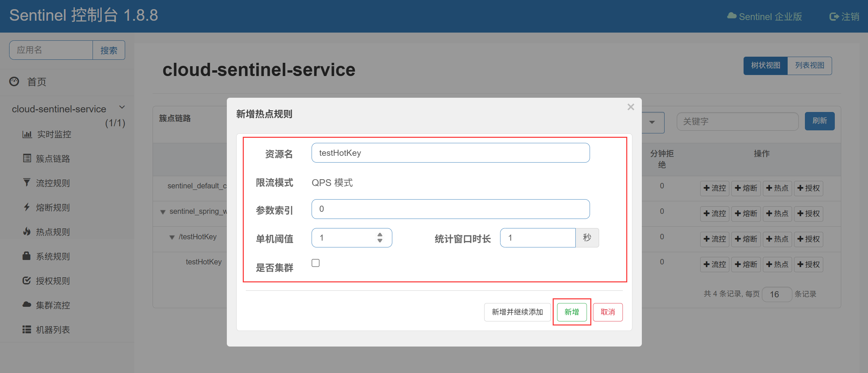This screenshot has height=373, width=868.
Task: Click the green 新增 button
Action: tap(572, 312)
